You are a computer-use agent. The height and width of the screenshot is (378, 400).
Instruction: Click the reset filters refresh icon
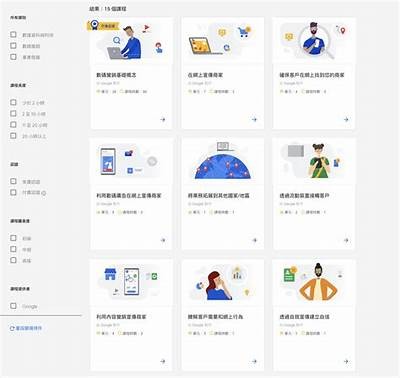(12, 328)
